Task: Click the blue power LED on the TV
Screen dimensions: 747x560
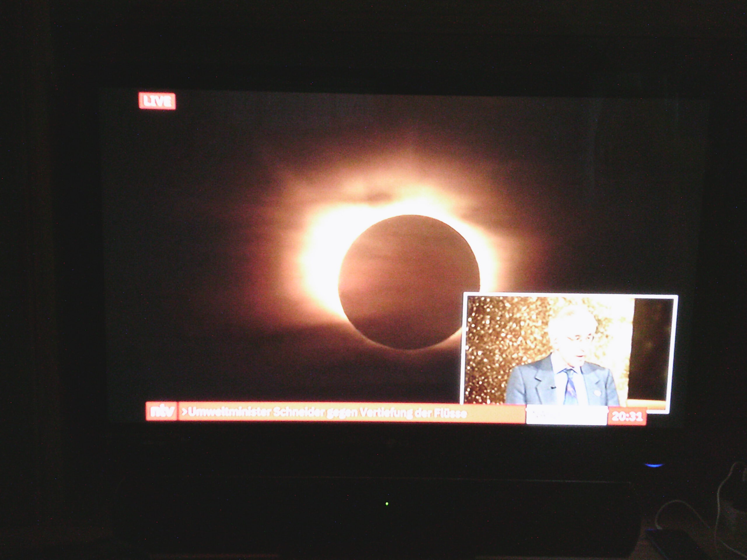Action: pos(654,465)
